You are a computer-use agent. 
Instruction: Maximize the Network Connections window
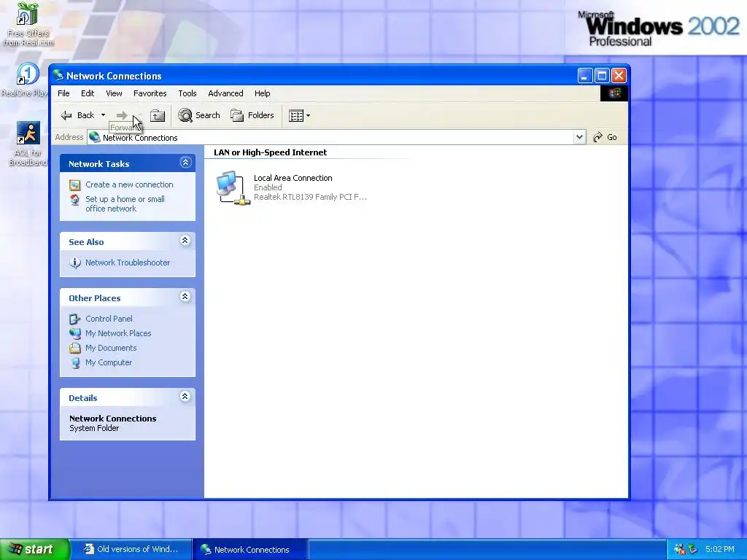pyautogui.click(x=602, y=75)
